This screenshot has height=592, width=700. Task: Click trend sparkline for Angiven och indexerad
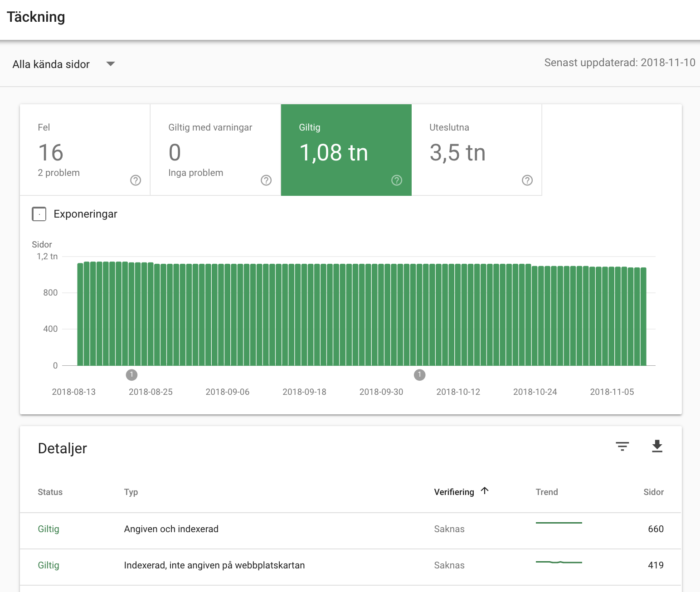559,523
